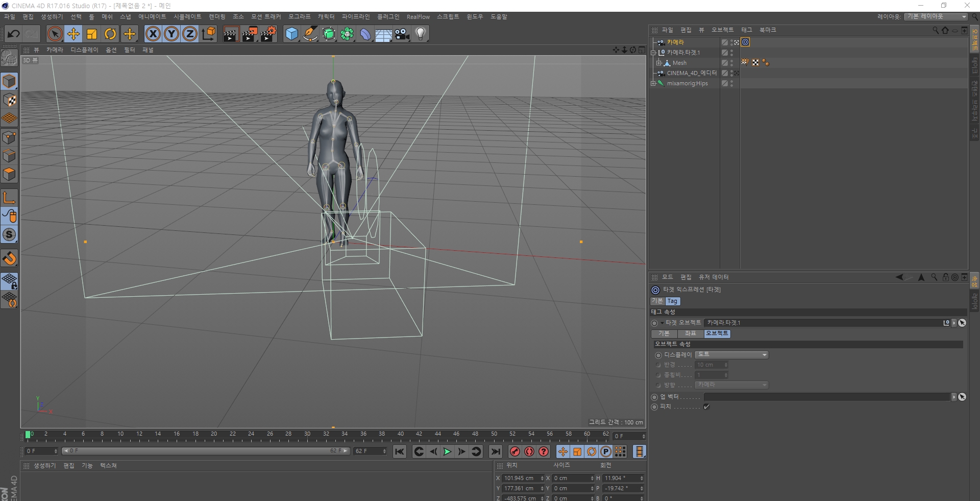Click the green subdivision surface generator icon

[329, 34]
